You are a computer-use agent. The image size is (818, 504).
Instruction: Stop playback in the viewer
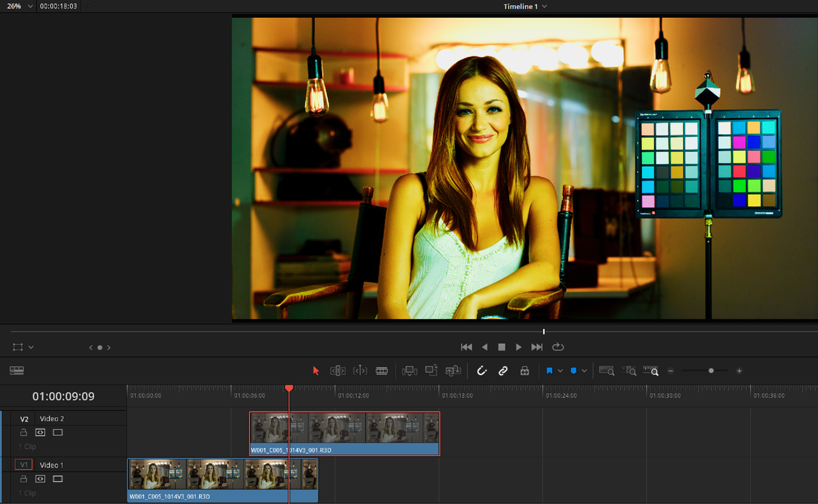tap(502, 347)
